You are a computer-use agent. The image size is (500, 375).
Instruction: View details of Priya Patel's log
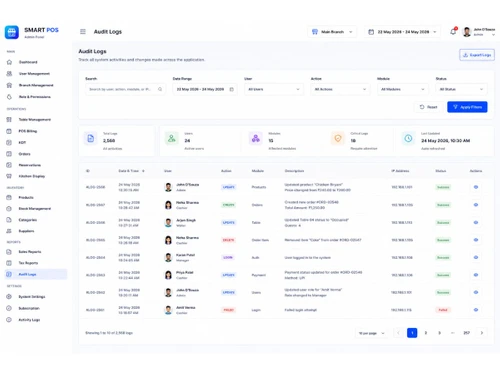click(476, 275)
